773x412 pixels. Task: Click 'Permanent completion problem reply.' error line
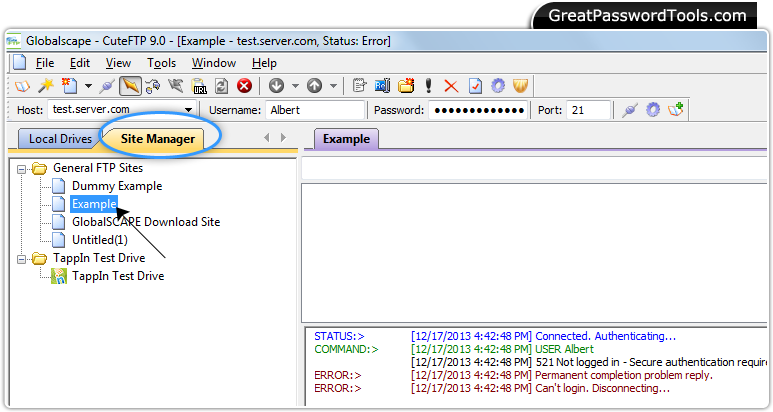[624, 376]
